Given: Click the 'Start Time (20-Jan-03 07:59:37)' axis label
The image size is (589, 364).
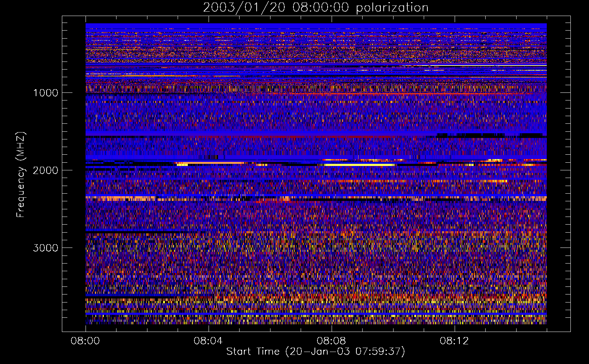Looking at the screenshot, I should (316, 352).
